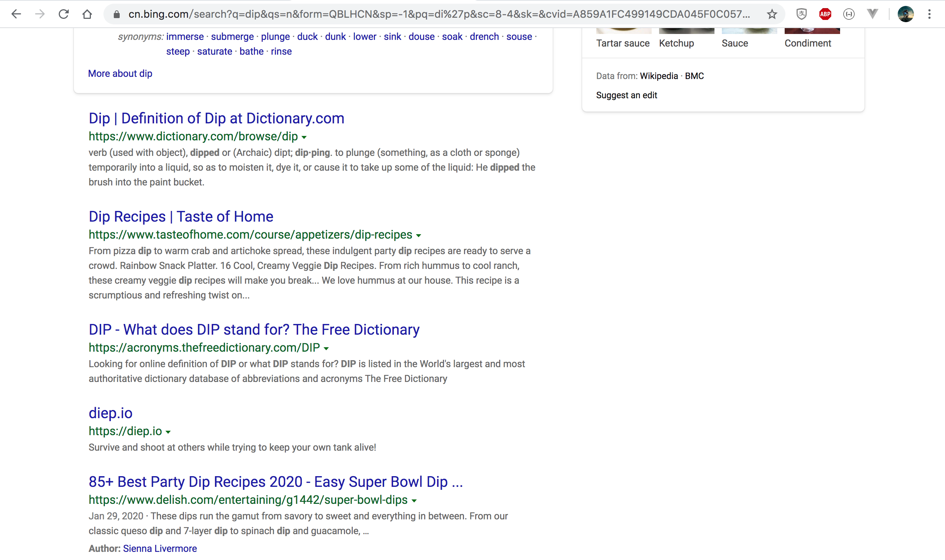Click the 'submerge' synonym link
This screenshot has width=945, height=560.
[x=232, y=37]
